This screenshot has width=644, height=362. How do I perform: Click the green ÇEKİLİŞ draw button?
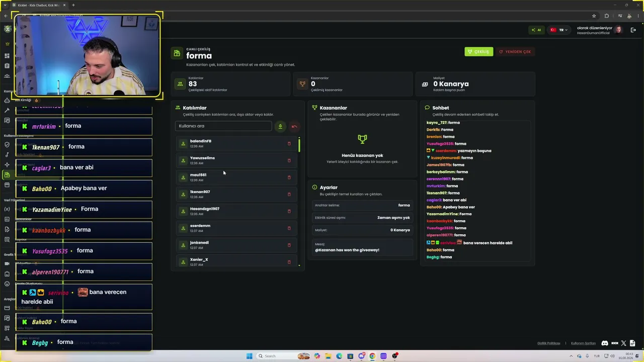[479, 52]
